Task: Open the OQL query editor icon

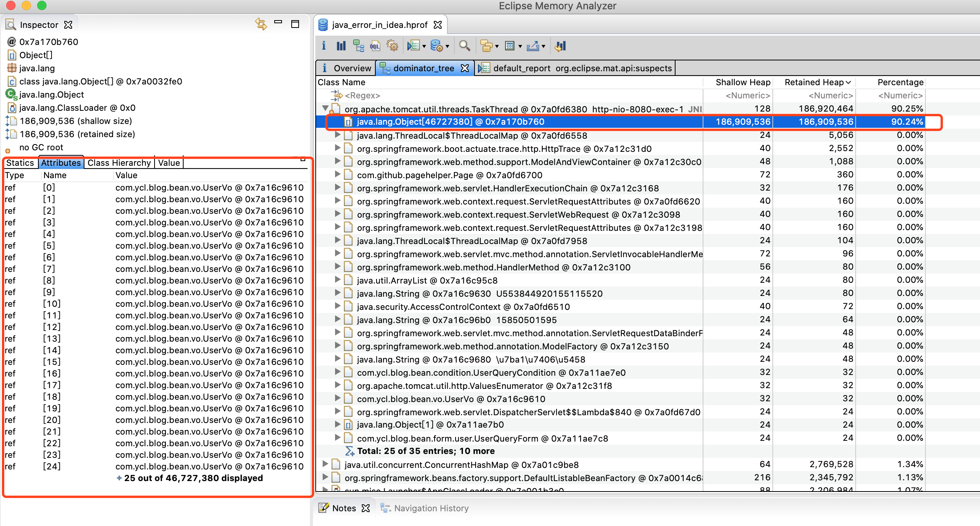Action: [x=375, y=46]
